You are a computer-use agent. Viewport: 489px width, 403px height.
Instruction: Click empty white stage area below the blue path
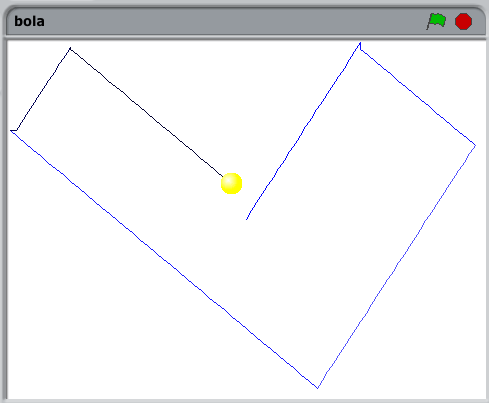[133, 333]
